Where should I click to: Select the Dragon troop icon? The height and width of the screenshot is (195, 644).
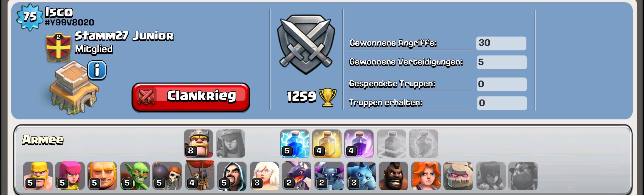pyautogui.click(x=297, y=176)
